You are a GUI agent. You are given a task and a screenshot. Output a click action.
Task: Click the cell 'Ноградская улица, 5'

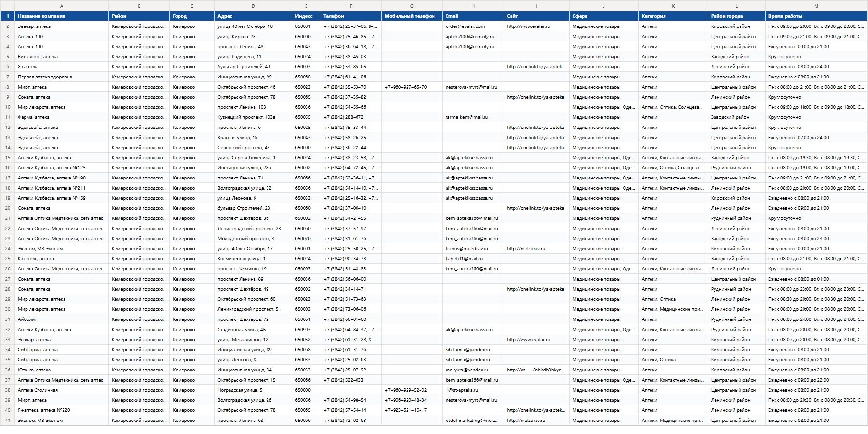point(253,390)
